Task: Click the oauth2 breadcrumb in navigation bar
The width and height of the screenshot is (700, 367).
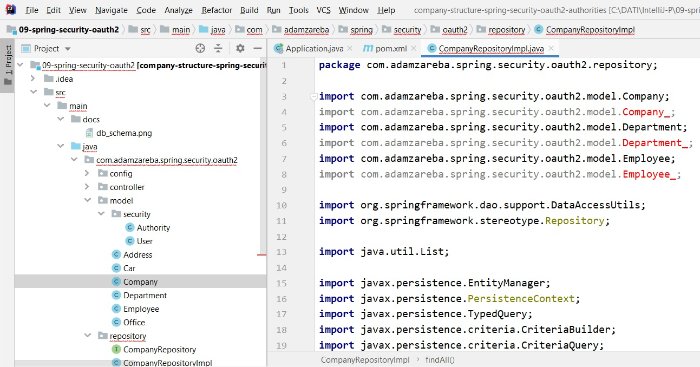Action: tap(454, 29)
